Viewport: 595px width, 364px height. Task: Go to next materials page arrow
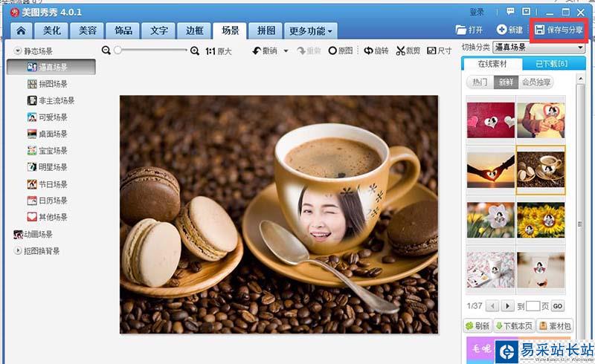click(x=507, y=305)
